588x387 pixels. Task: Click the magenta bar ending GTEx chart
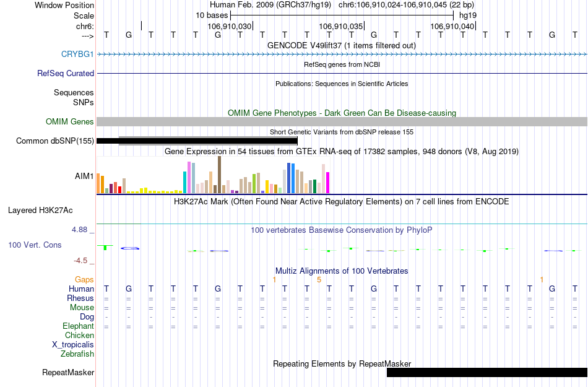[x=328, y=183]
